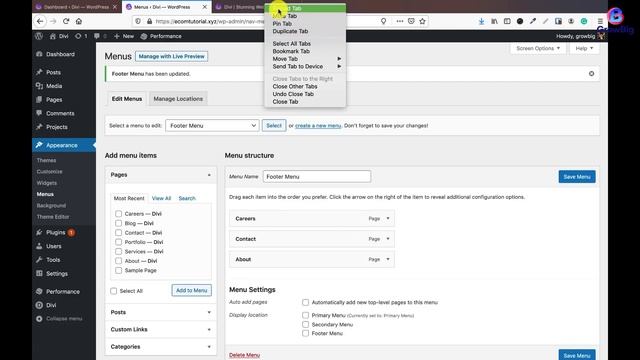Image resolution: width=640 pixels, height=360 pixels.
Task: Open the Firefox hamburger menu
Action: [600, 21]
